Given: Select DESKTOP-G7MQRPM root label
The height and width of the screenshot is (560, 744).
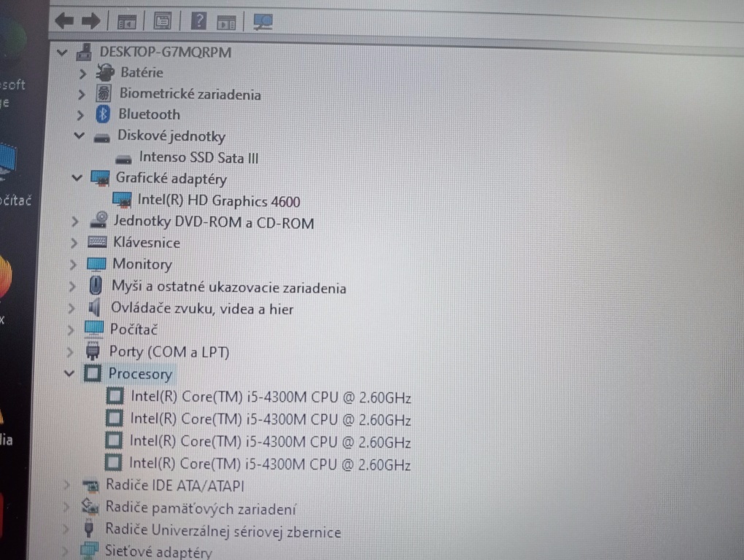Looking at the screenshot, I should tap(166, 52).
